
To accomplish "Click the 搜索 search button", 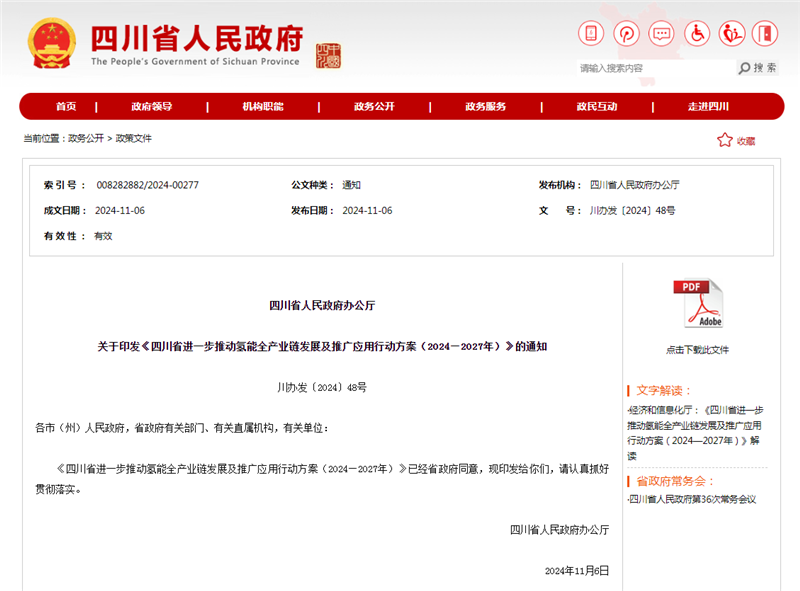I will coord(758,68).
